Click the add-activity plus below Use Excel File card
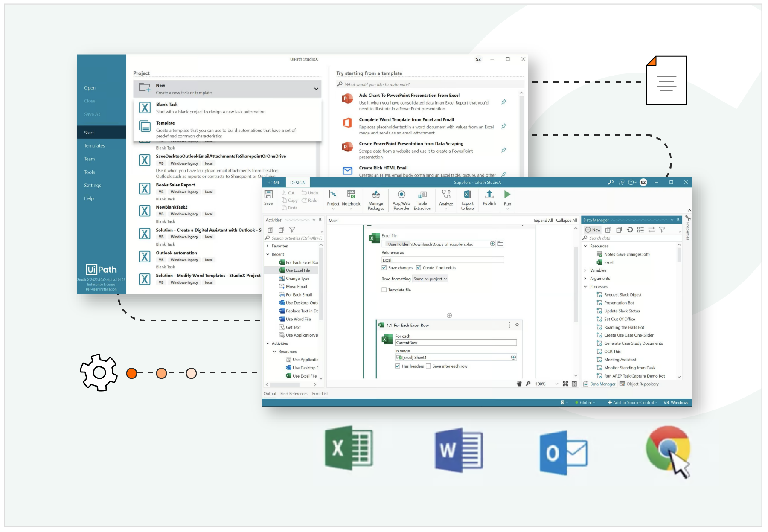This screenshot has width=768, height=532. click(x=449, y=315)
